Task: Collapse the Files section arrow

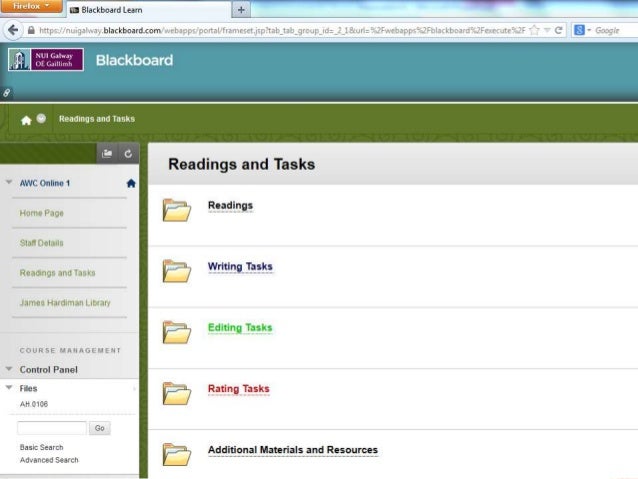Action: 9,387
